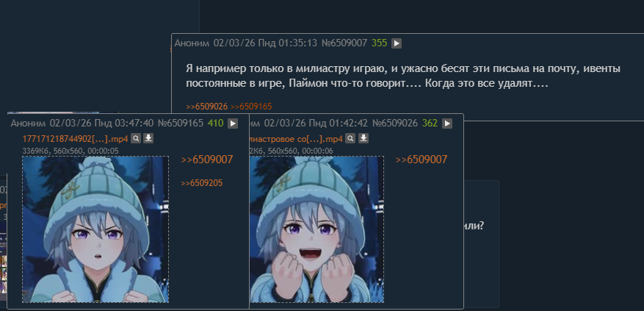Download the 177171218744902[...].mp4 file
Image resolution: width=644 pixels, height=311 pixels.
click(x=148, y=139)
